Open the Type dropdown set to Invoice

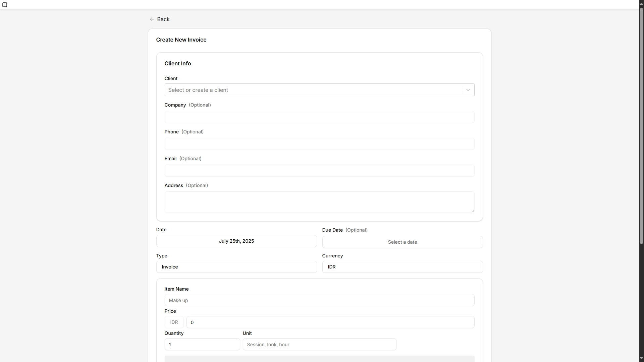pyautogui.click(x=236, y=267)
